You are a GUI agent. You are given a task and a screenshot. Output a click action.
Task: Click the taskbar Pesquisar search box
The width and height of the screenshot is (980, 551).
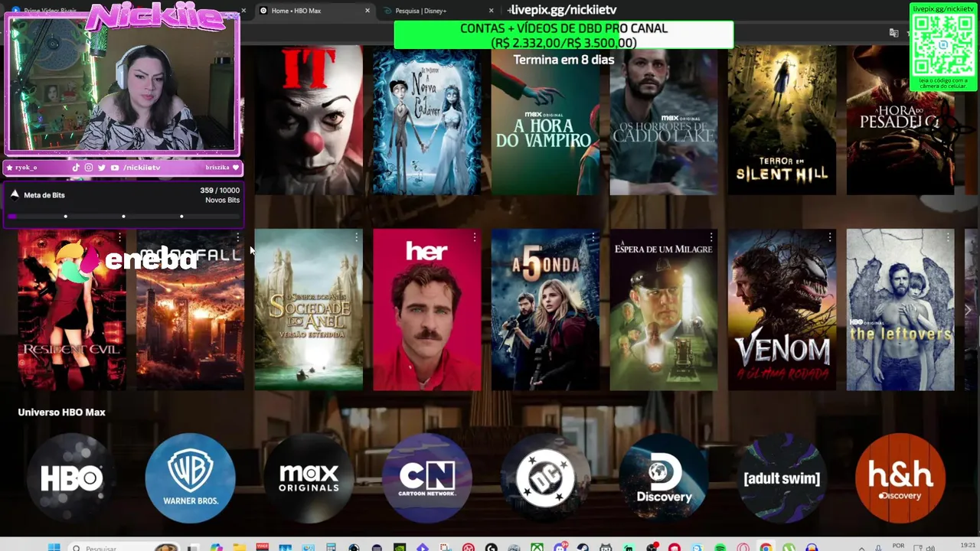[x=122, y=547]
